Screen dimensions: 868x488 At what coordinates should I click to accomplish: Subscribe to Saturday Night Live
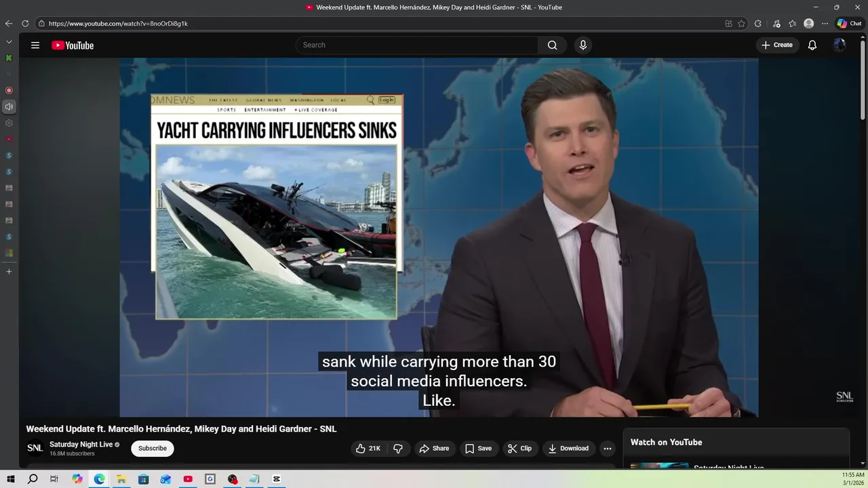pos(153,449)
